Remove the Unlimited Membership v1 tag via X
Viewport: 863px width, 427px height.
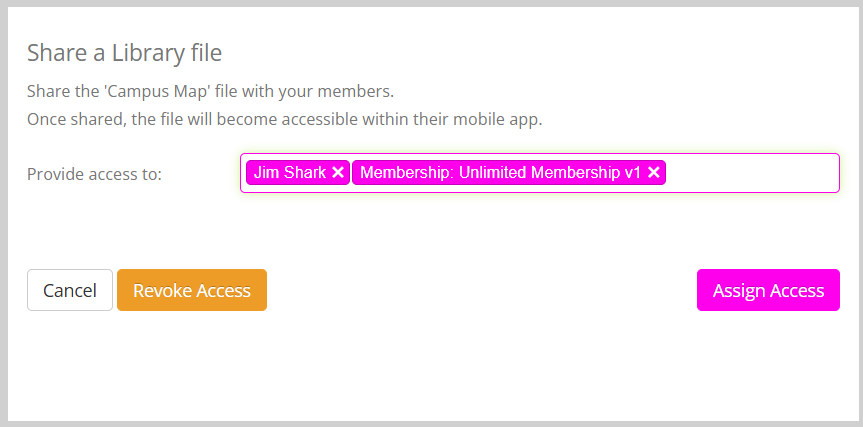tap(654, 173)
